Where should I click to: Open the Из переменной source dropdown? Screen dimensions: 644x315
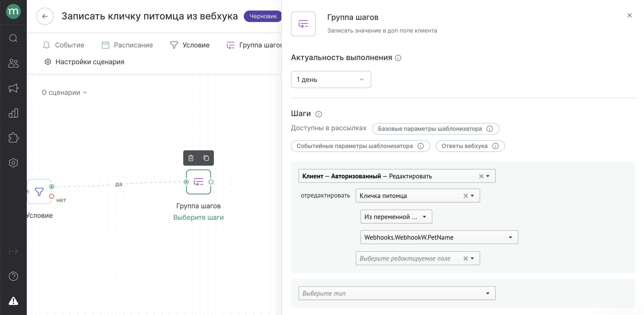(x=396, y=217)
